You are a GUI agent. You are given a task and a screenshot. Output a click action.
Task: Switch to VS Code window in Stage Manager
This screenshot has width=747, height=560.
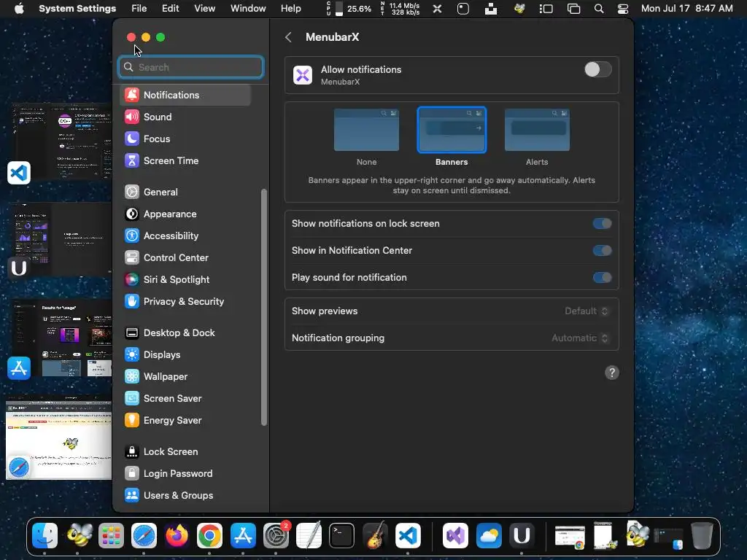(x=61, y=142)
